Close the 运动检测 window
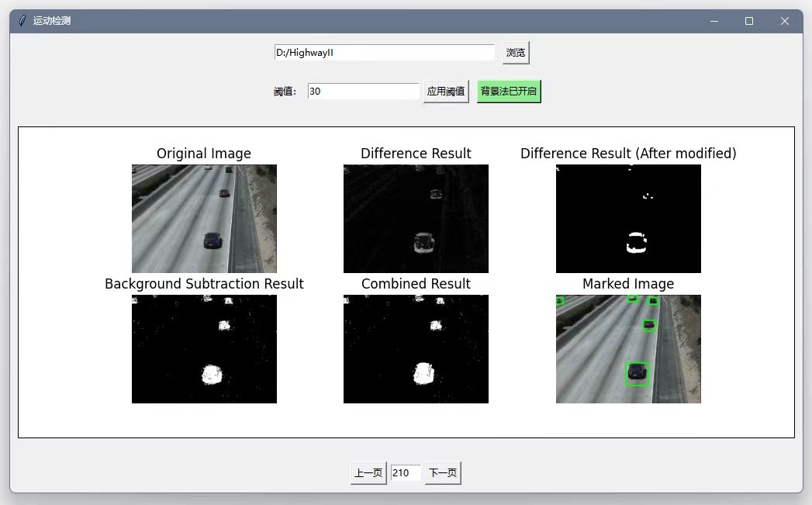This screenshot has height=505, width=812. tap(785, 21)
